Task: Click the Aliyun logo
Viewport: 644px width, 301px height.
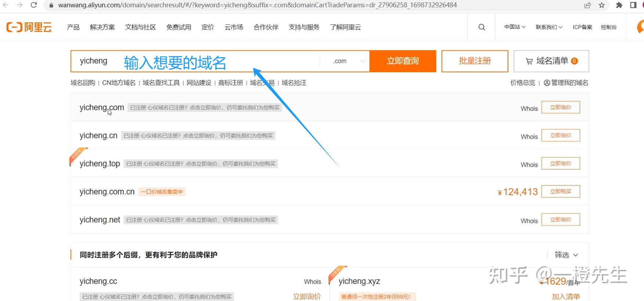Action: coord(29,27)
